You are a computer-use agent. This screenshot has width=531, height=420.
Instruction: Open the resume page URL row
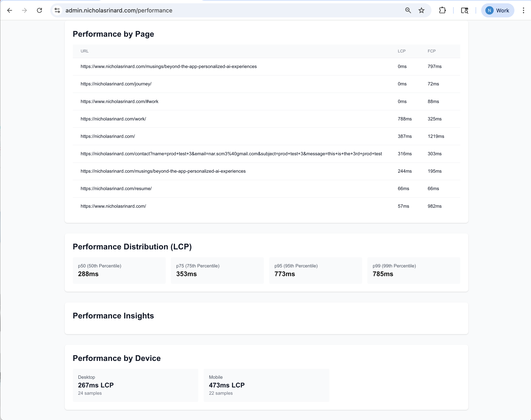point(116,189)
